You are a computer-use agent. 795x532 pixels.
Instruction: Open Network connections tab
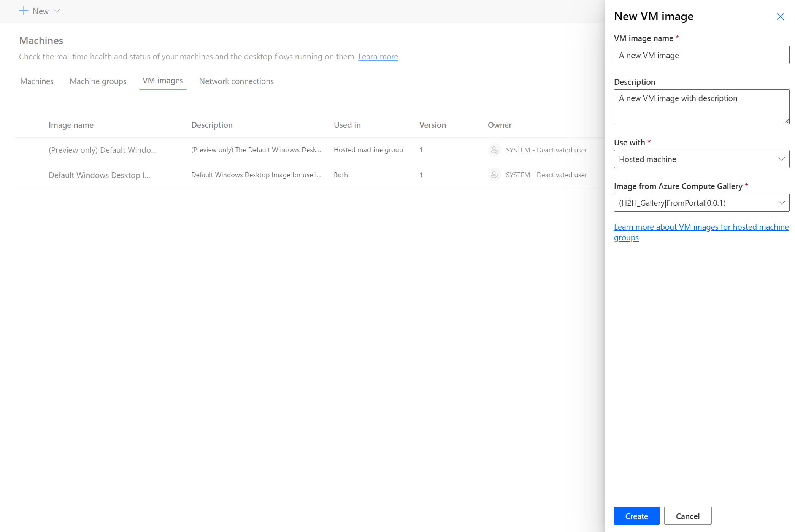tap(236, 81)
